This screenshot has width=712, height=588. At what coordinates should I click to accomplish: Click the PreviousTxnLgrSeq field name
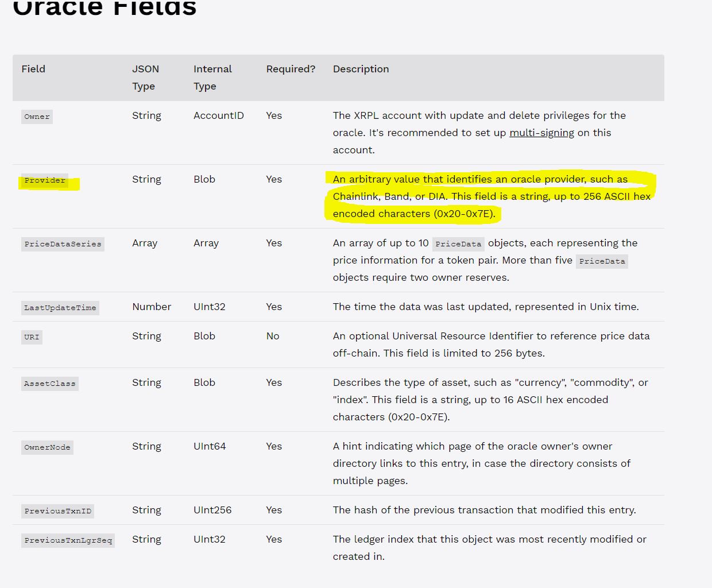(68, 540)
